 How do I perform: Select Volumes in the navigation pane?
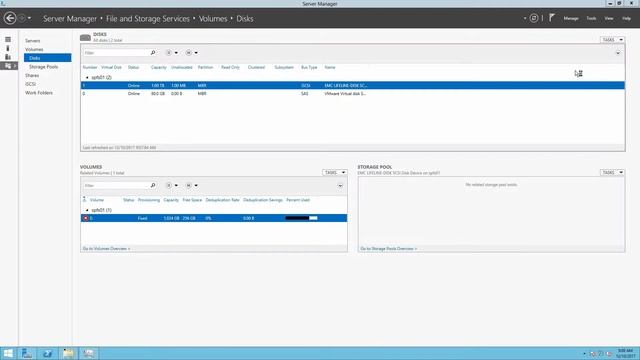tap(34, 49)
